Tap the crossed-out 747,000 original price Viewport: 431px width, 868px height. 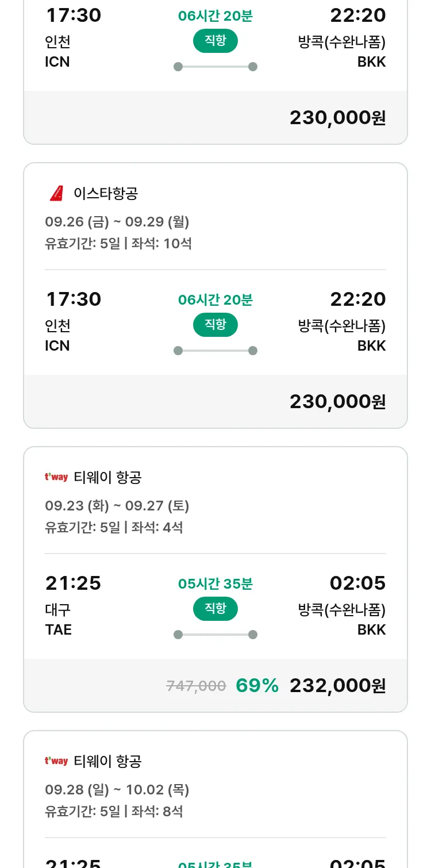(x=196, y=686)
